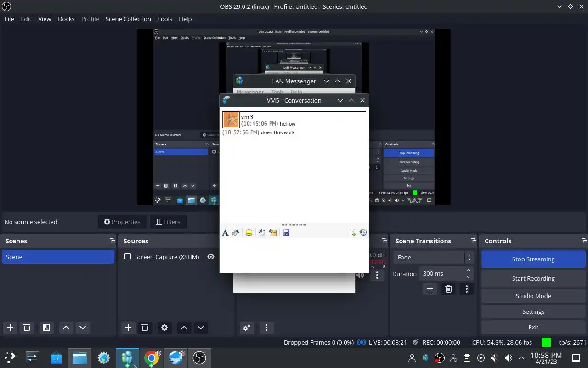Open the File menu
The height and width of the screenshot is (368, 588).
pyautogui.click(x=9, y=19)
